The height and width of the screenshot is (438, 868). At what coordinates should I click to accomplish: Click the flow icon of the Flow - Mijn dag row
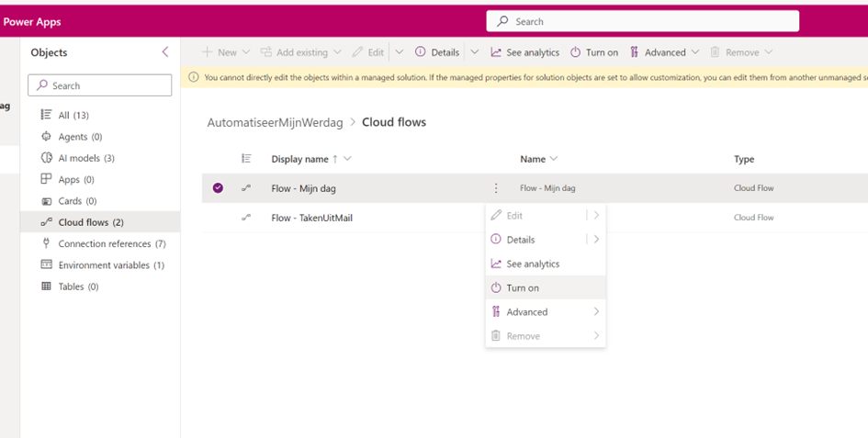pyautogui.click(x=246, y=188)
